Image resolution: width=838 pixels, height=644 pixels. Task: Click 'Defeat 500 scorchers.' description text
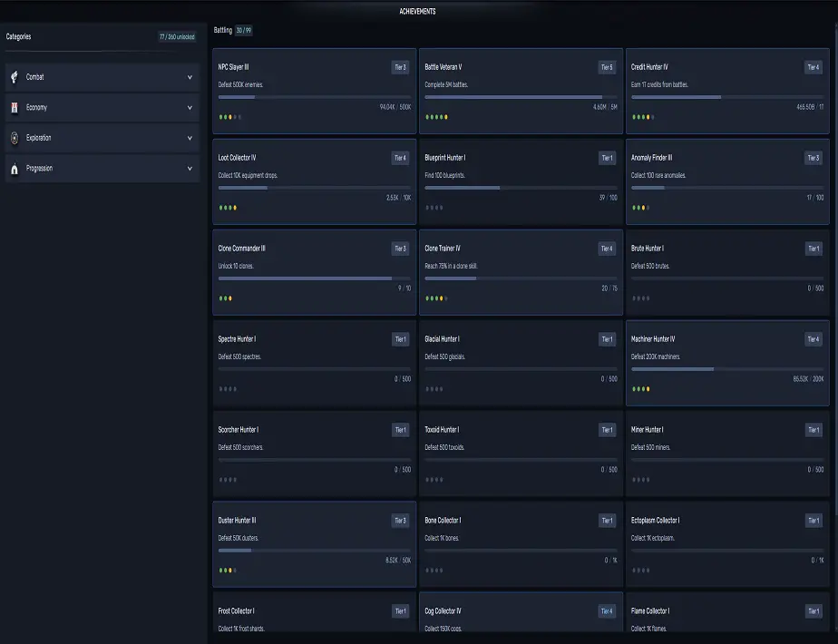tap(240, 447)
